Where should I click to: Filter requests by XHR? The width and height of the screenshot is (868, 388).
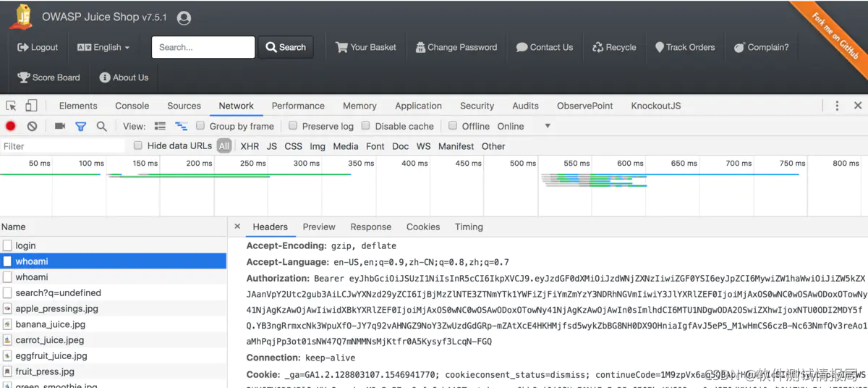[x=250, y=146]
